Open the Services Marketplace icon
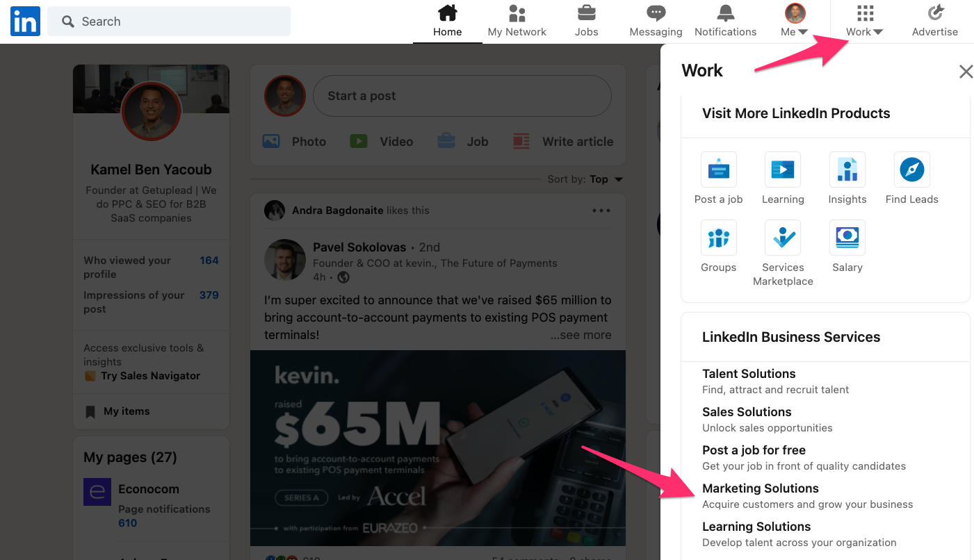 (783, 238)
